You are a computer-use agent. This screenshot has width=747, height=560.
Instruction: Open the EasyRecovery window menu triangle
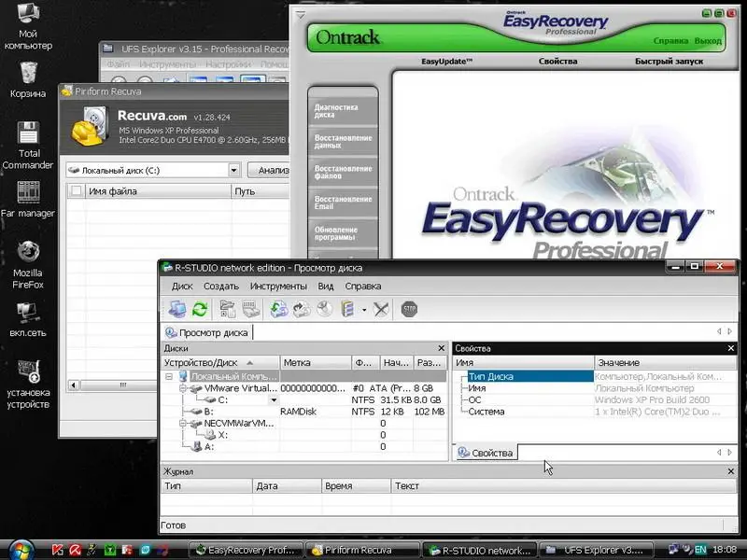click(301, 15)
